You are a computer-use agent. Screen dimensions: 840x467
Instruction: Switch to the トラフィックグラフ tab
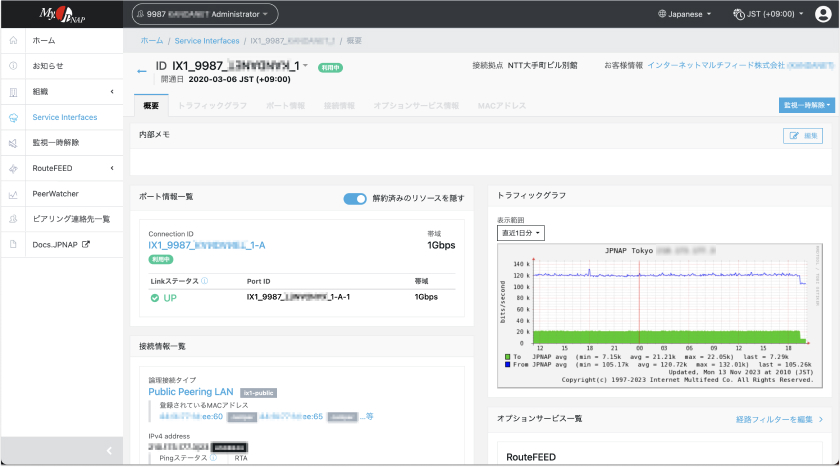212,105
